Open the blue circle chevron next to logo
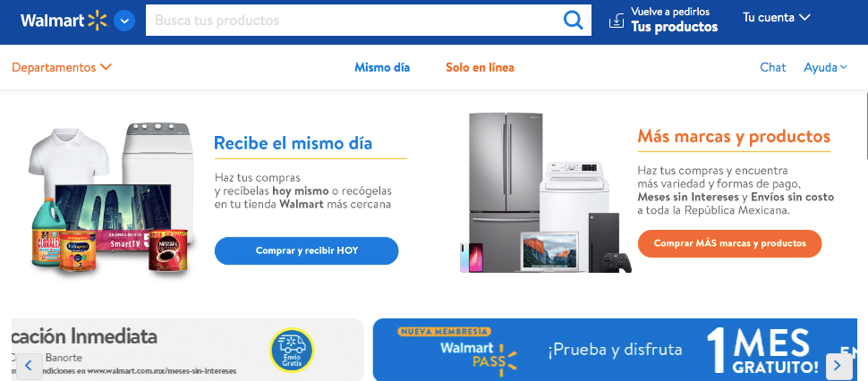This screenshot has height=381, width=868. point(124,21)
